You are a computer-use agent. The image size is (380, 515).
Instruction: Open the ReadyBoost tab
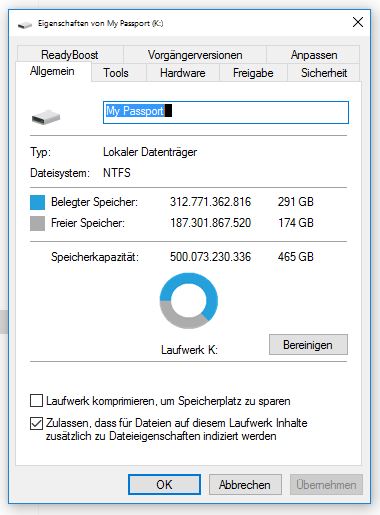tap(70, 55)
